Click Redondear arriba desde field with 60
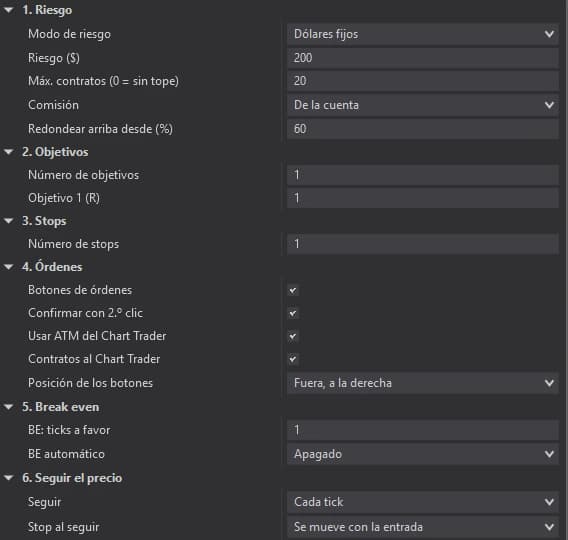This screenshot has width=568, height=540. click(x=423, y=129)
